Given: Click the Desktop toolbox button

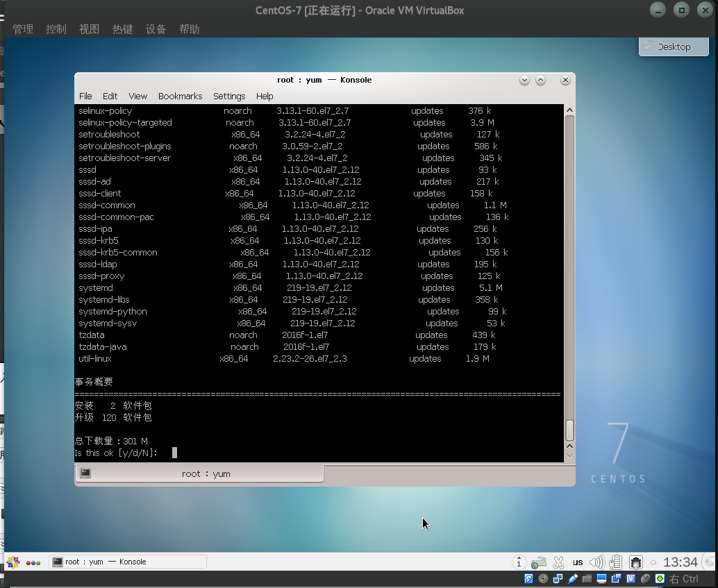Looking at the screenshot, I should pos(674,47).
